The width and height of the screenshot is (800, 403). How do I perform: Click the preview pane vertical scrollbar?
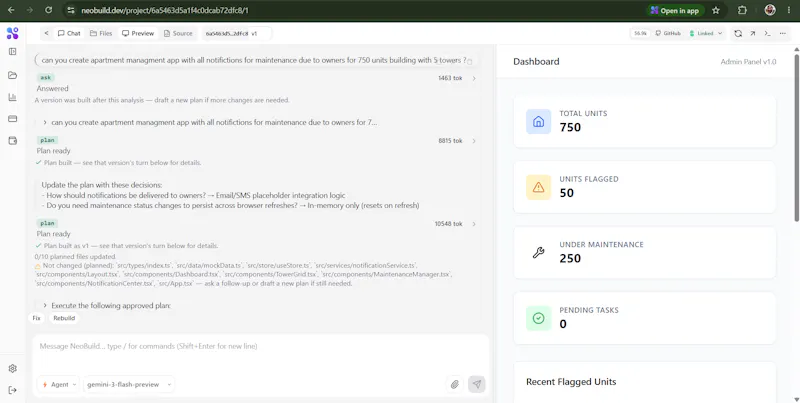(796, 137)
